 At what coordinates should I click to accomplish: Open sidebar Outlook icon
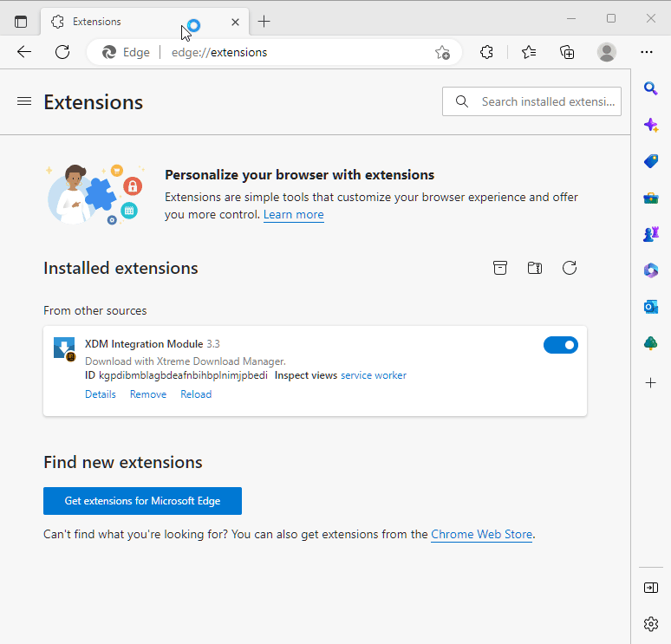tap(651, 307)
